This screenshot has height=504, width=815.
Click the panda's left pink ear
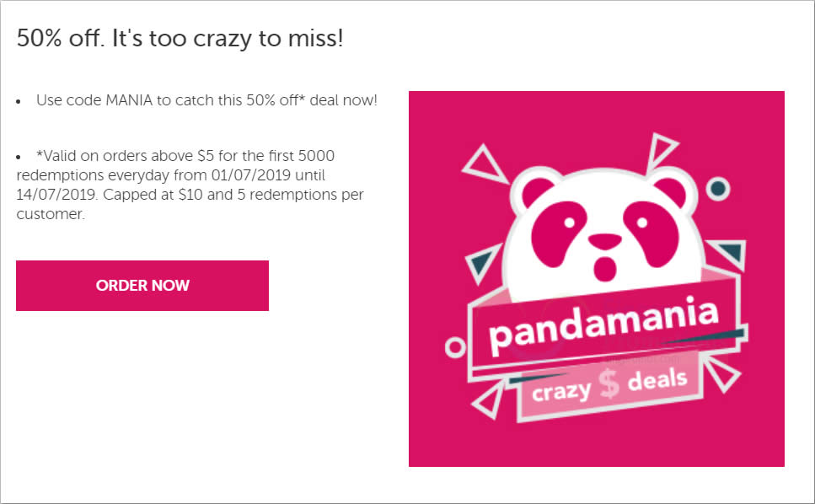tap(535, 190)
